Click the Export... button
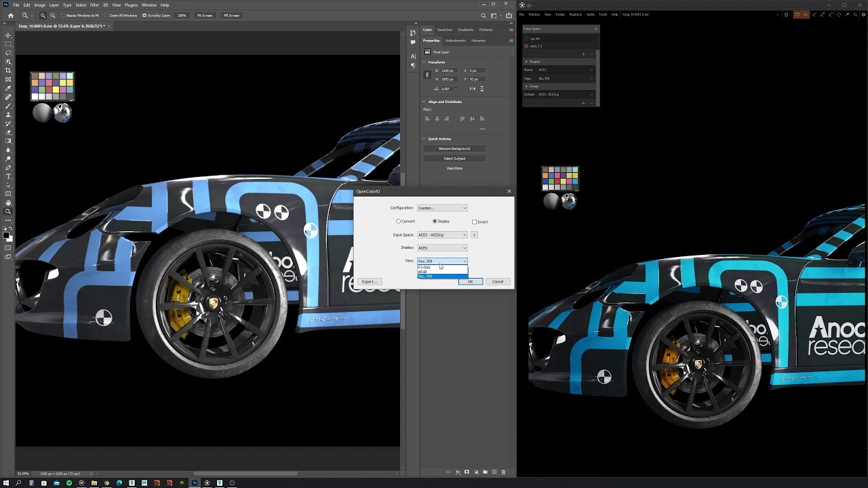The height and width of the screenshot is (488, 868). tap(370, 281)
